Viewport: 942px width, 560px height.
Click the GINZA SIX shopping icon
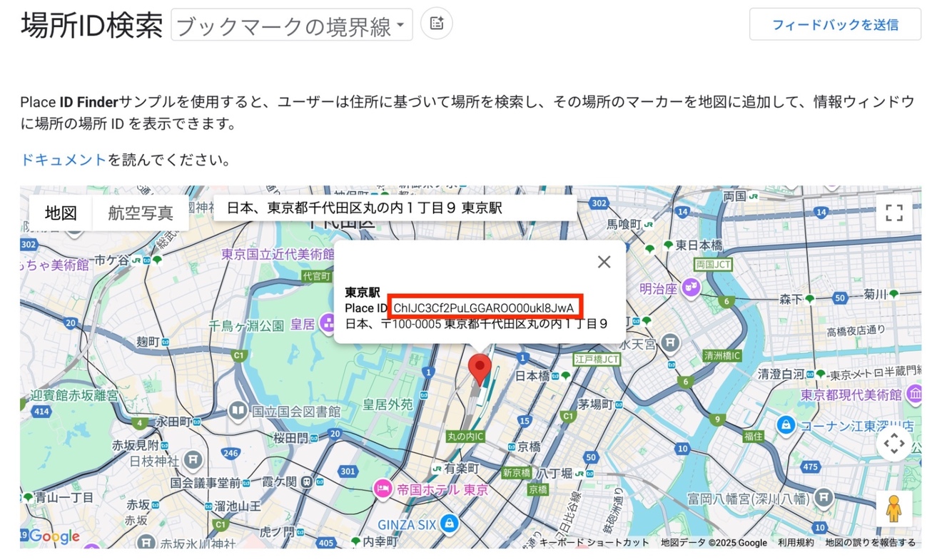pyautogui.click(x=449, y=524)
